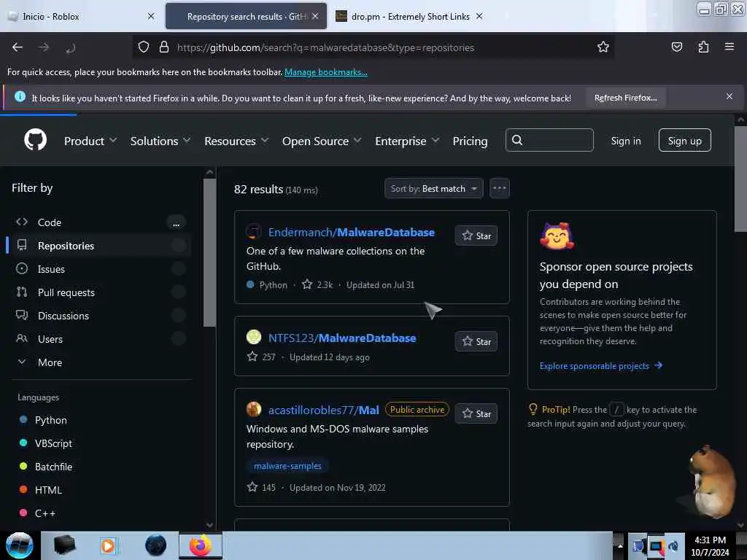The width and height of the screenshot is (747, 560).
Task: Close the Repository search results tab
Action: pos(315,16)
